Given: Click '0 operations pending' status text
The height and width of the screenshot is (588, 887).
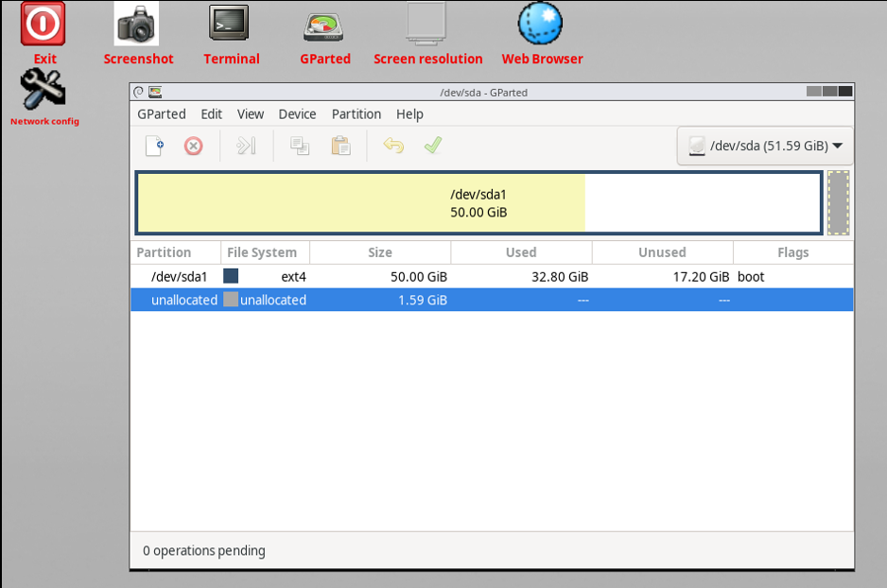Looking at the screenshot, I should point(203,551).
